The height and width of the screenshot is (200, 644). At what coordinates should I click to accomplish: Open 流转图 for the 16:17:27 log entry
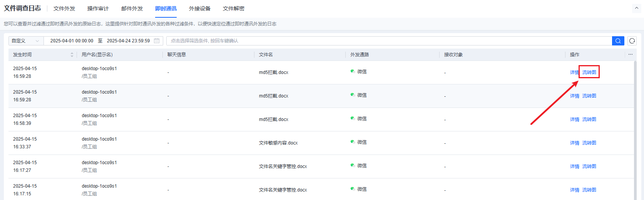[589, 166]
